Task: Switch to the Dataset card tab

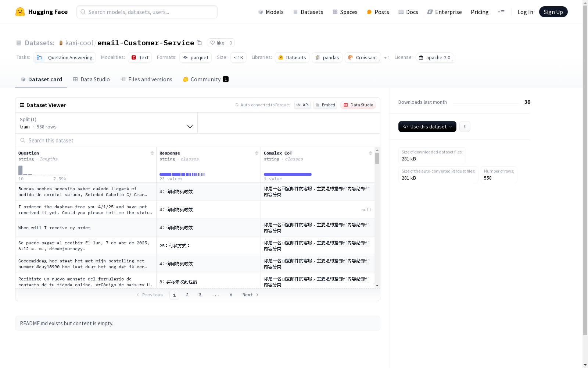Action: tap(41, 79)
